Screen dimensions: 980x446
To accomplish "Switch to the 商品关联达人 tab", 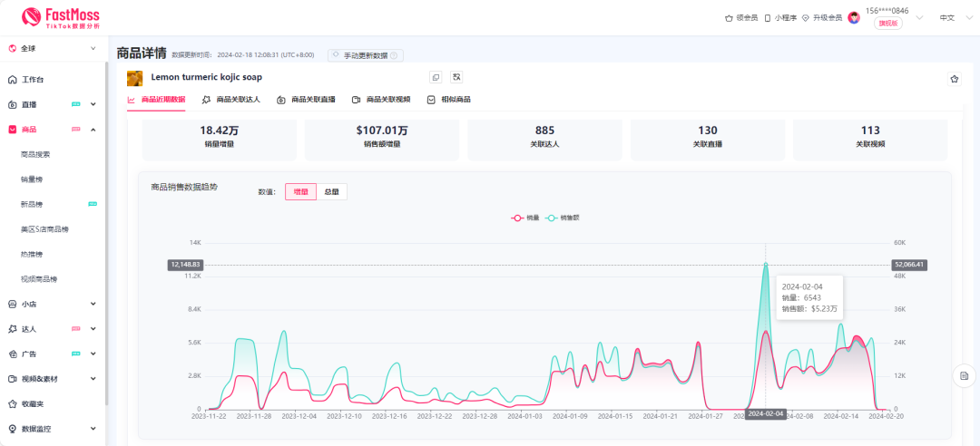I will tap(231, 100).
